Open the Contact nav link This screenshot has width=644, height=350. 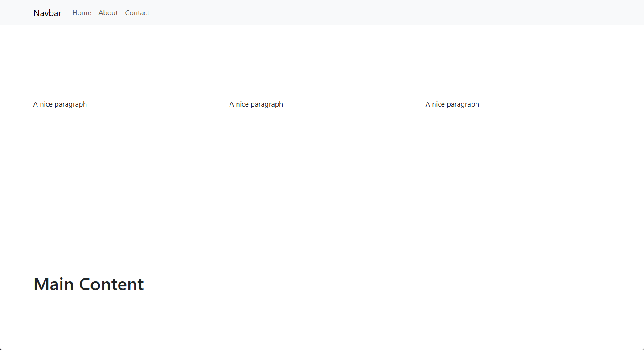click(137, 13)
